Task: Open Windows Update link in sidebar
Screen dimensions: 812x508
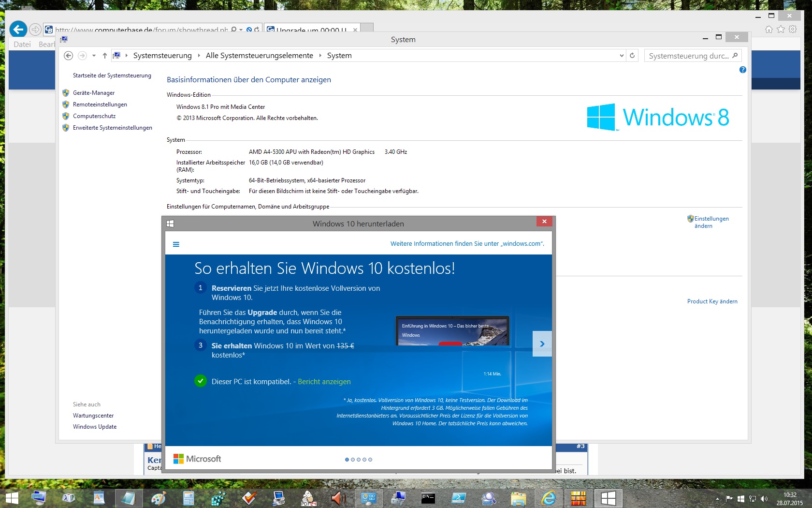Action: tap(95, 427)
